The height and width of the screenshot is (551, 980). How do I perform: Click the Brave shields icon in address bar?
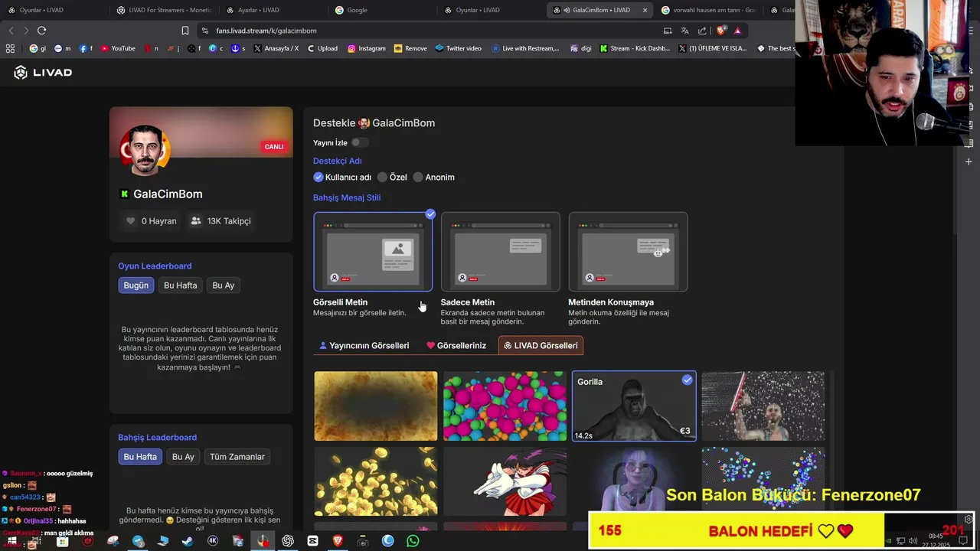(x=720, y=31)
